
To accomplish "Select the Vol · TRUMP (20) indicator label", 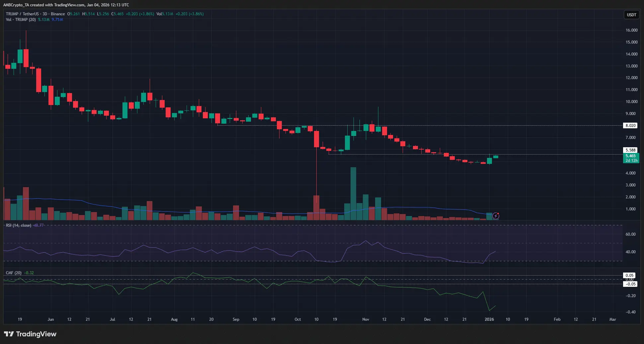I will pyautogui.click(x=21, y=20).
